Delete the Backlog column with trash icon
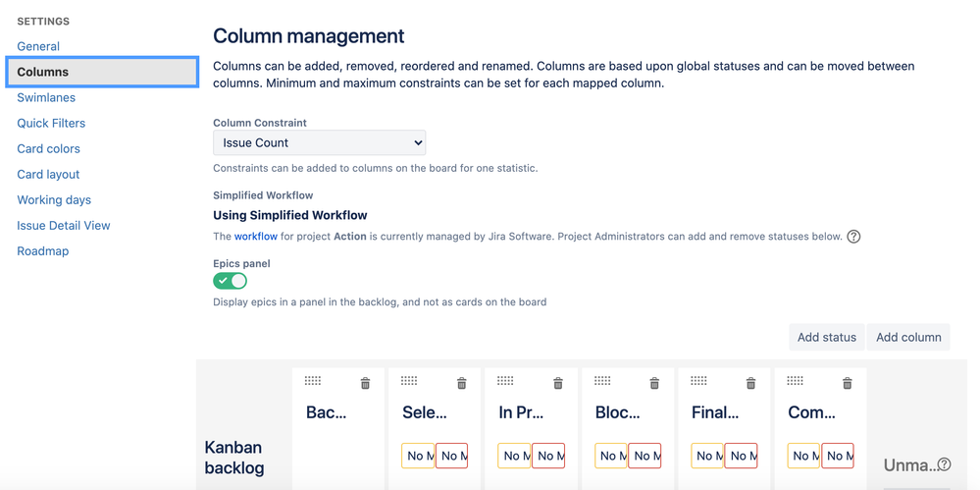980x490 pixels. tap(365, 383)
